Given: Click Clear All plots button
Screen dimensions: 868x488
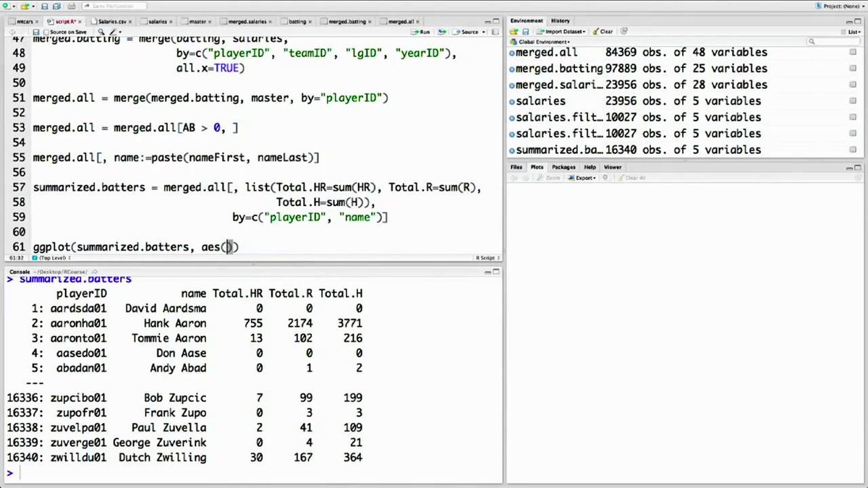Looking at the screenshot, I should pos(631,177).
